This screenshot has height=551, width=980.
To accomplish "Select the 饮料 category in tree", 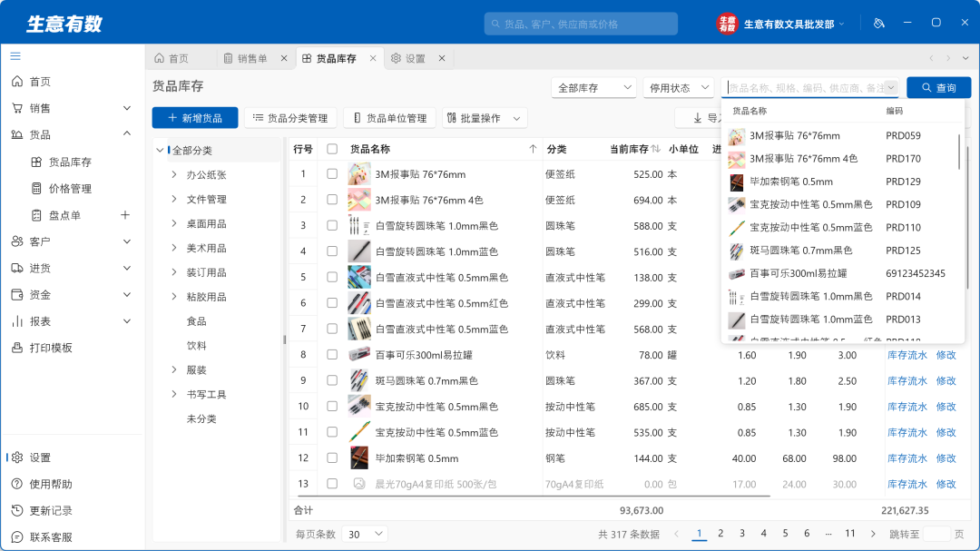I will tap(196, 345).
